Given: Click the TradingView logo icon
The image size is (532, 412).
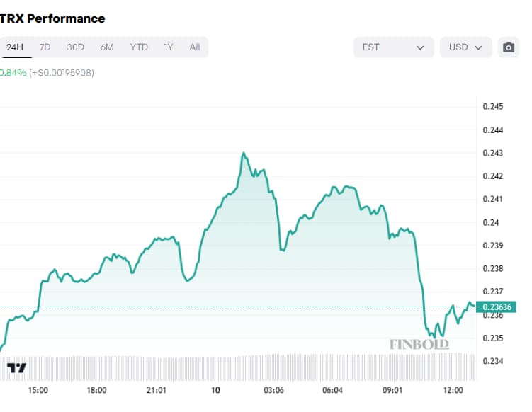Looking at the screenshot, I should coord(16,367).
